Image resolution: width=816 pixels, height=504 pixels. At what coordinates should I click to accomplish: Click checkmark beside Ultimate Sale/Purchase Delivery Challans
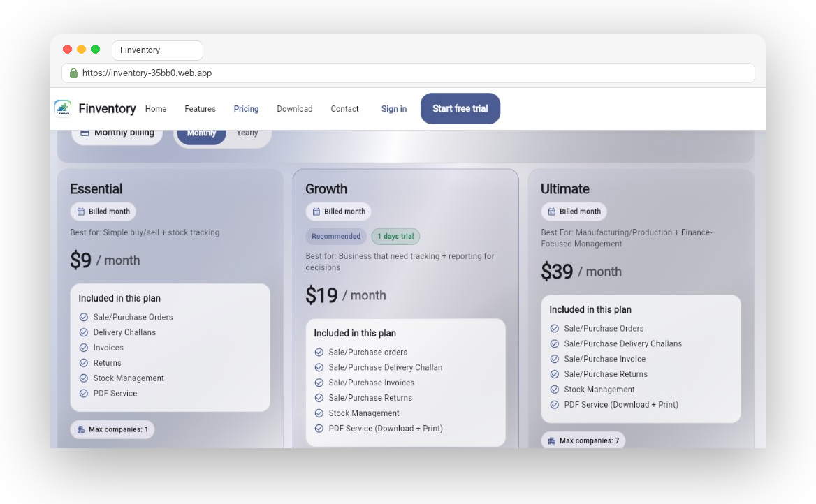[554, 344]
